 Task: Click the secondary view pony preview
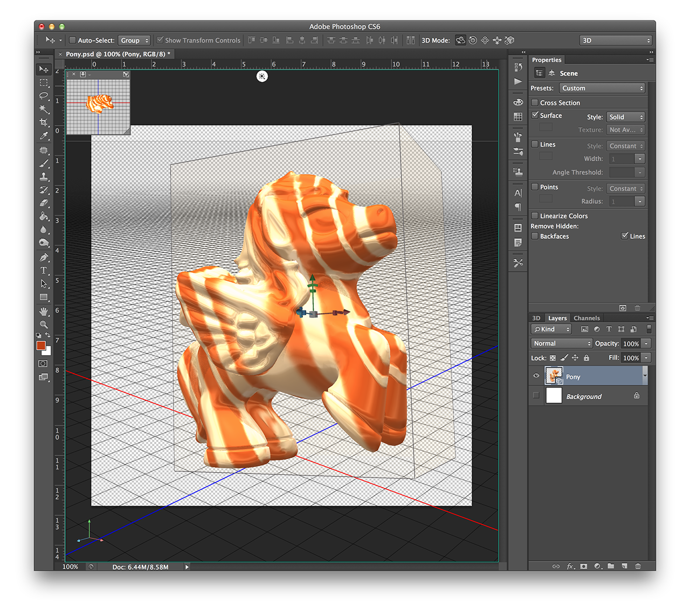99,103
